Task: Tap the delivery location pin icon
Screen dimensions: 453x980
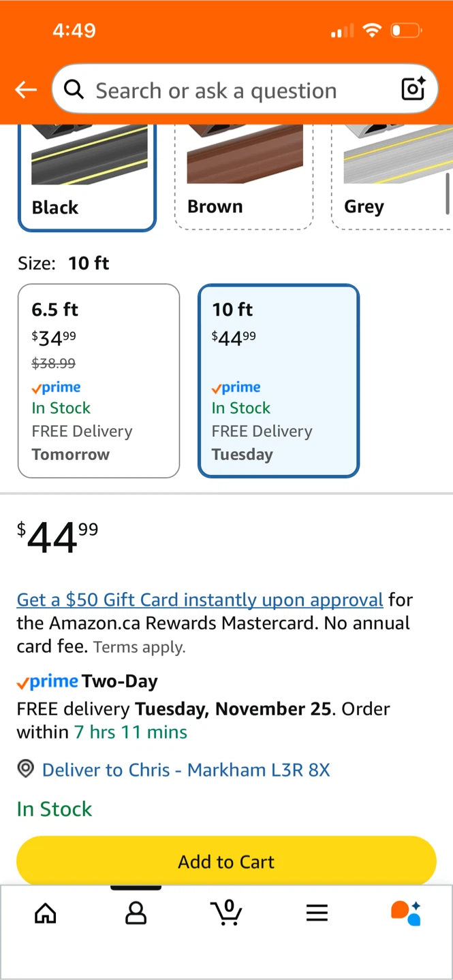Action: tap(26, 770)
